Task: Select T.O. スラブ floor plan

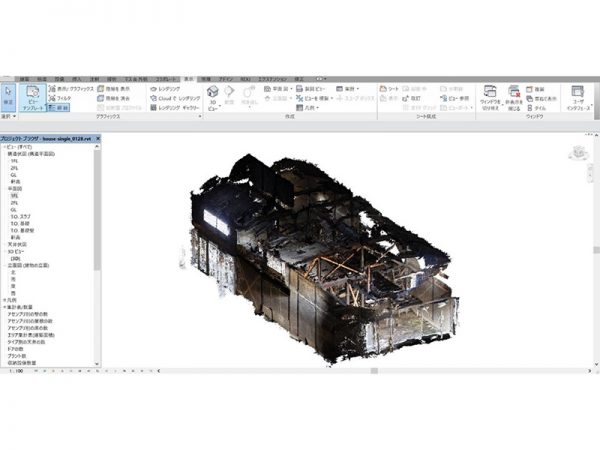Action: [21, 217]
